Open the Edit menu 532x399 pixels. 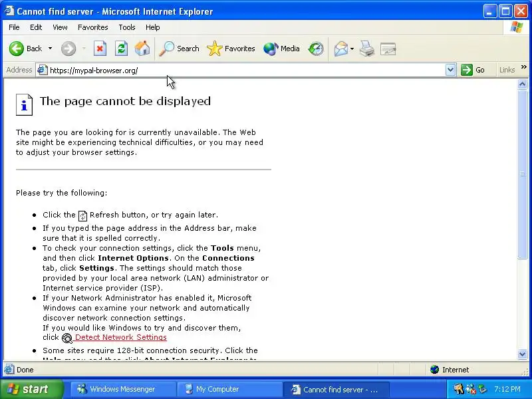coord(36,27)
